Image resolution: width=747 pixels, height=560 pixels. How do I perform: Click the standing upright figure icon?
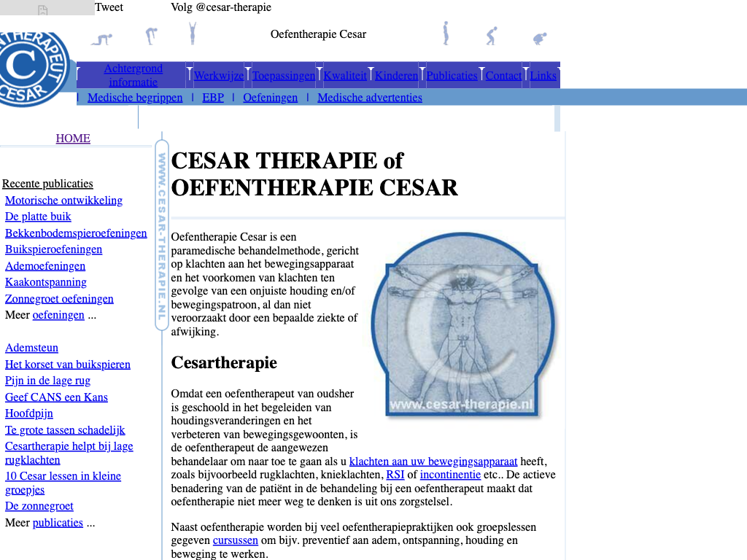[x=446, y=34]
